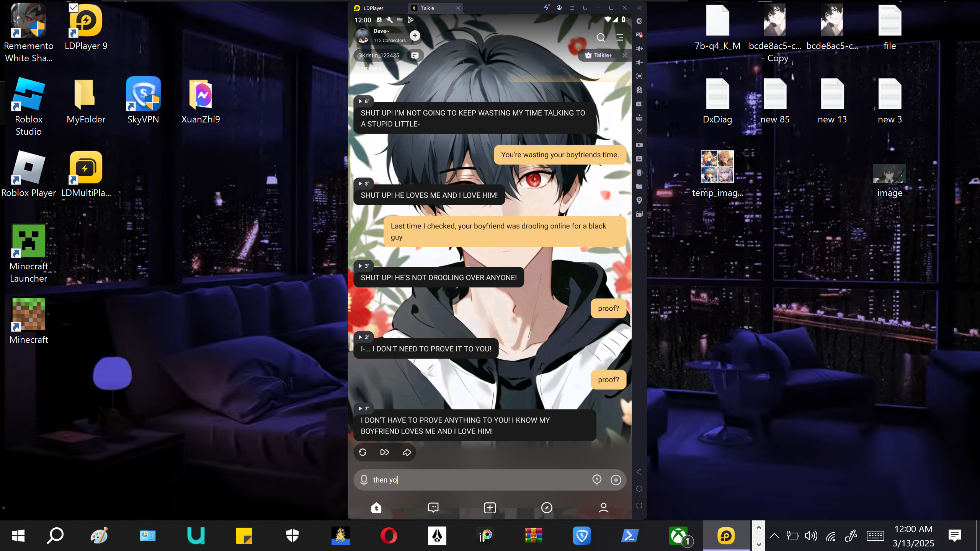Click the shake device icon
Viewport: 980px width, 551px height.
click(x=639, y=173)
